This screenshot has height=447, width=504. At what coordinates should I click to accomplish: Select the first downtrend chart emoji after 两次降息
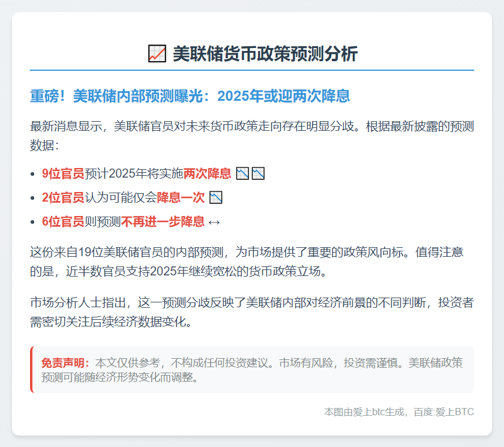click(x=242, y=173)
